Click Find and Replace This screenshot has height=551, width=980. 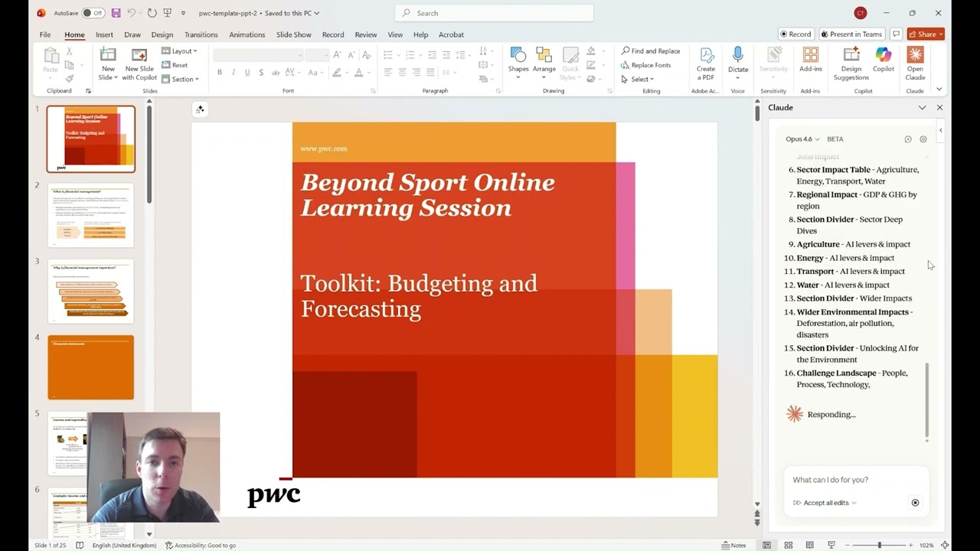pos(650,51)
